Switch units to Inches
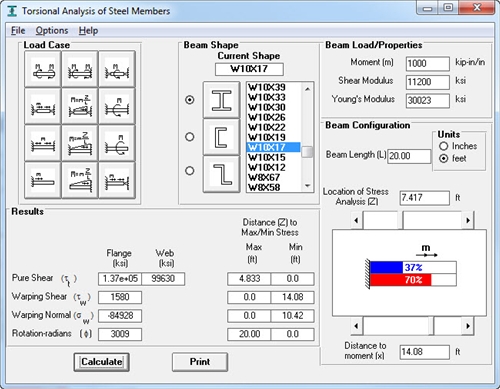This screenshot has width=500, height=389. click(444, 146)
